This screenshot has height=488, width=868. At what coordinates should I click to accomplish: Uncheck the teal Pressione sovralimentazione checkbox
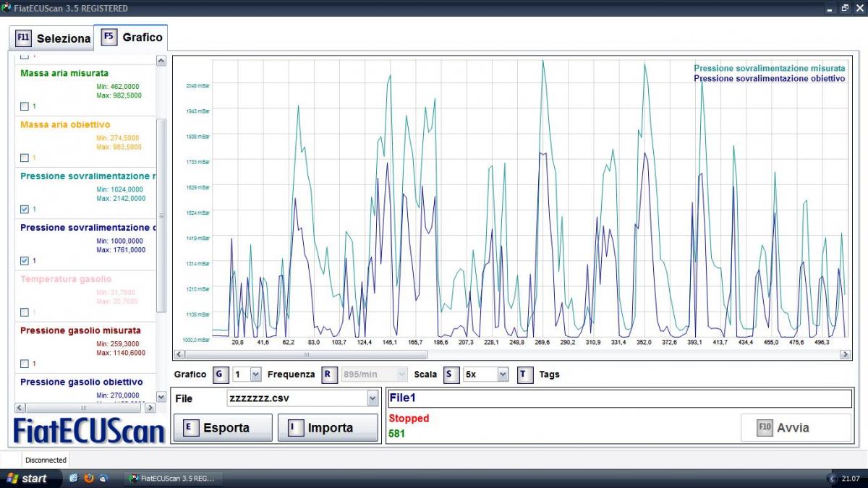(x=25, y=209)
